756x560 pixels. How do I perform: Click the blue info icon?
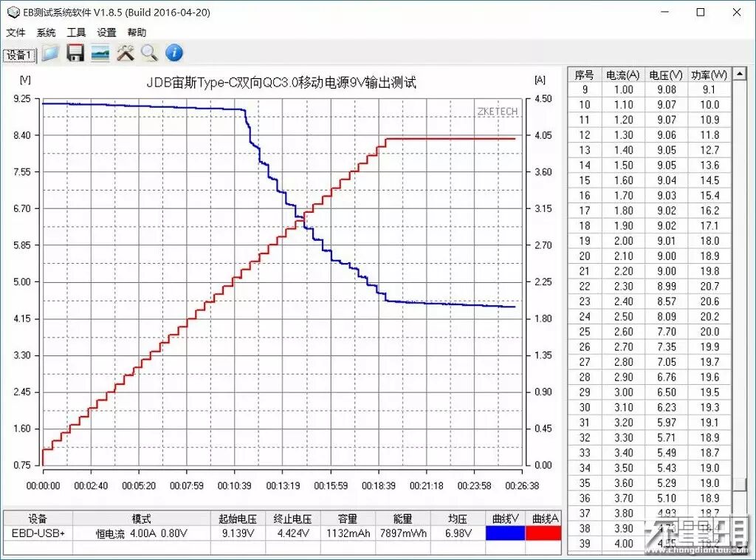tap(174, 52)
